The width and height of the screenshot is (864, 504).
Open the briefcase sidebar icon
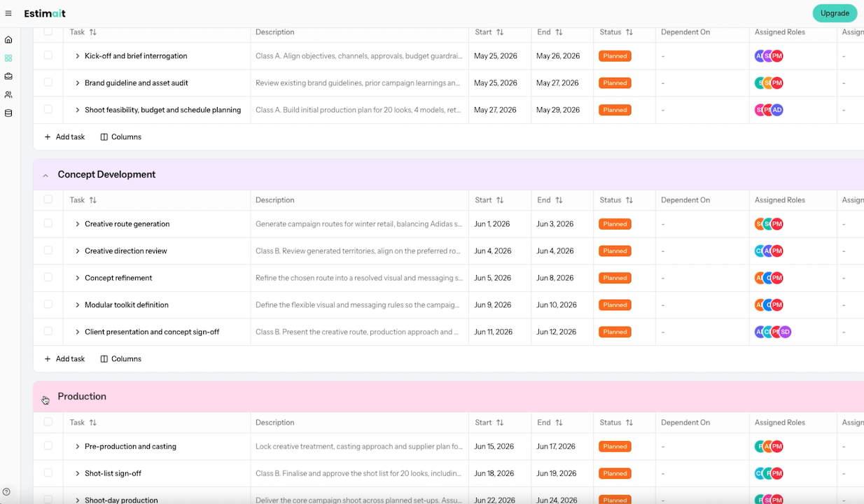[8, 76]
